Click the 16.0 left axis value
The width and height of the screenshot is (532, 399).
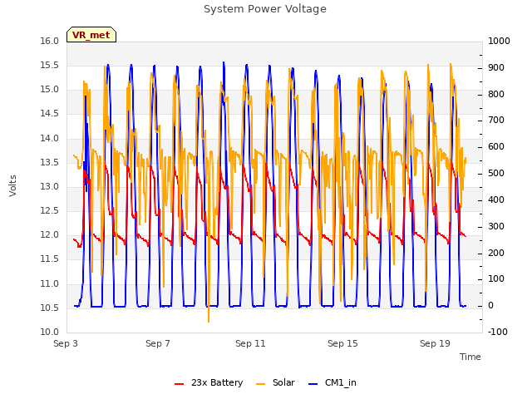tap(50, 42)
